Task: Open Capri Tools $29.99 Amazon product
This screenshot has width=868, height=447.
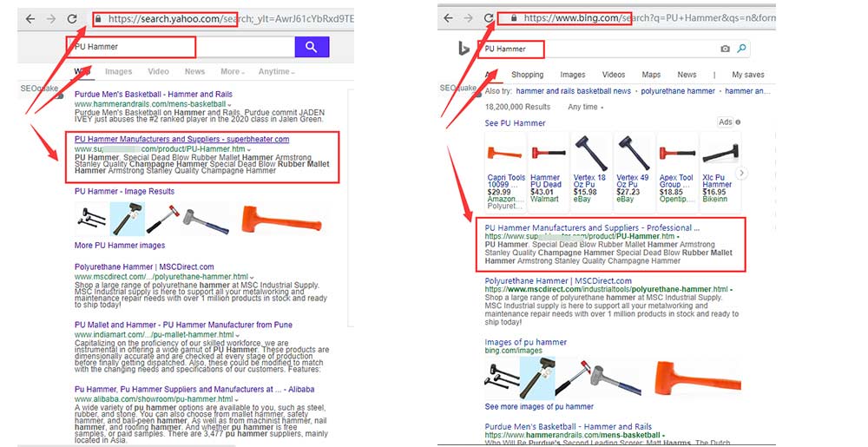Action: click(x=505, y=173)
